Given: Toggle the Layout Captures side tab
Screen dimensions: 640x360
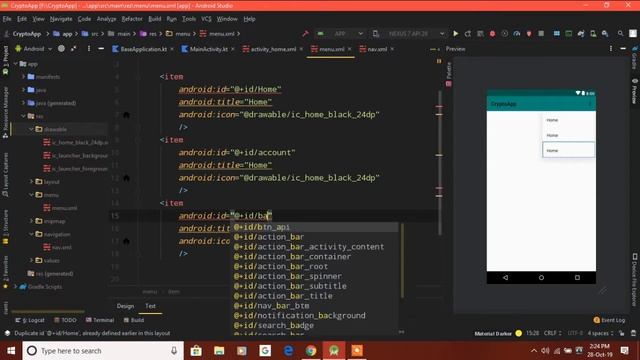Looking at the screenshot, I should 5,175.
